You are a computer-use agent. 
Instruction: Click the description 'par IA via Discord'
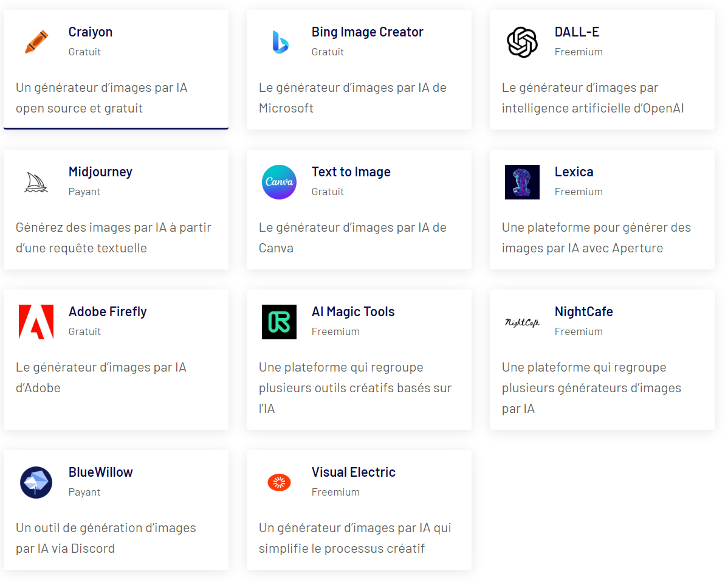(x=65, y=549)
